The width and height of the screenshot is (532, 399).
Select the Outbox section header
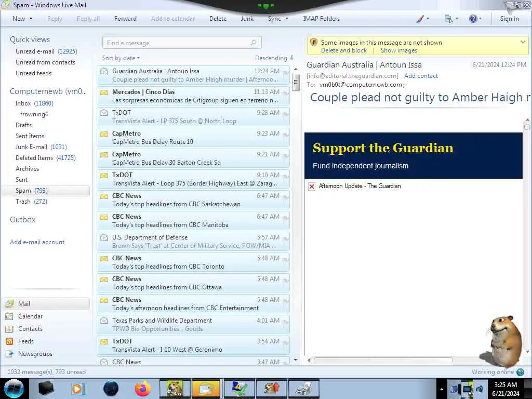click(22, 220)
